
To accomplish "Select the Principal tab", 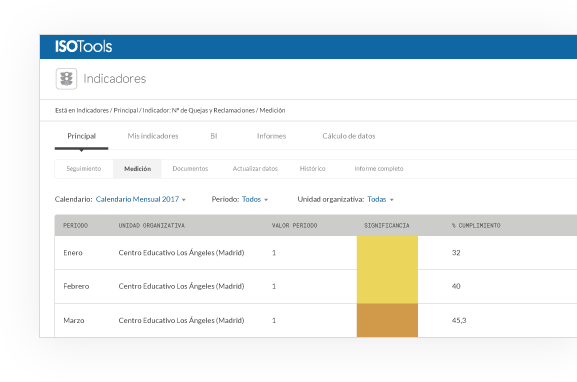I will pyautogui.click(x=81, y=136).
